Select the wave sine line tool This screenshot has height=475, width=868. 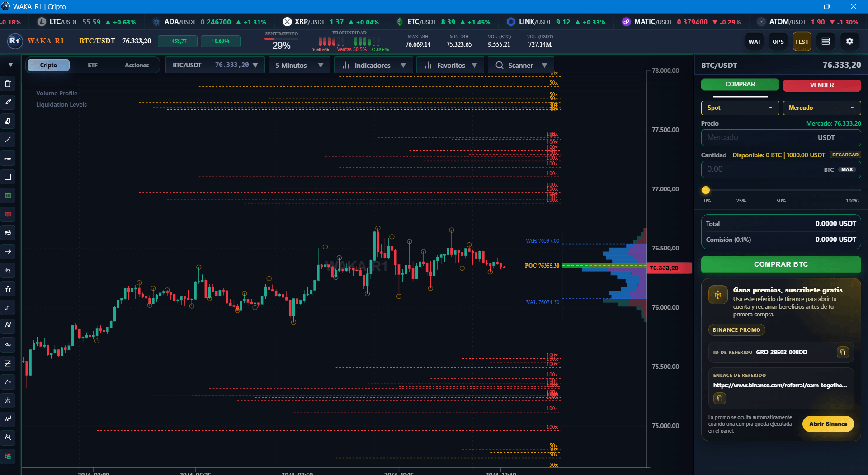click(8, 345)
